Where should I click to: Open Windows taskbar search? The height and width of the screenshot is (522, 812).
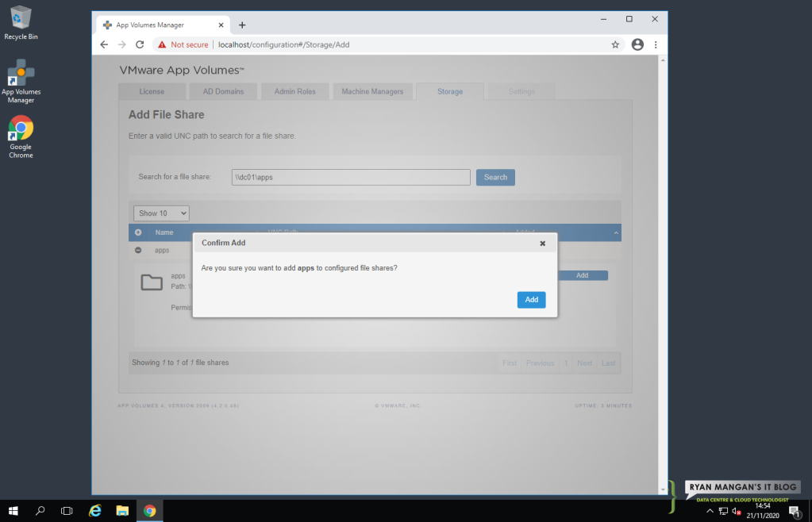(x=40, y=511)
